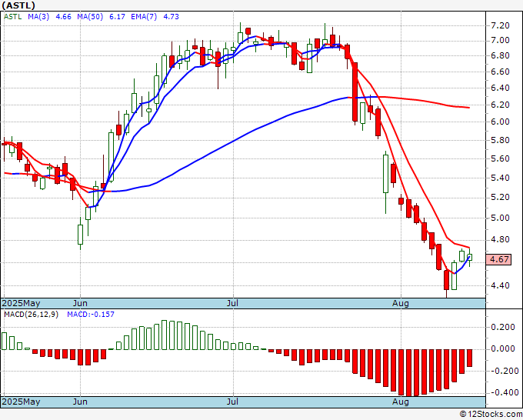Select the ASTL legend label
Screen dimensions: 523x420
(x=12, y=16)
